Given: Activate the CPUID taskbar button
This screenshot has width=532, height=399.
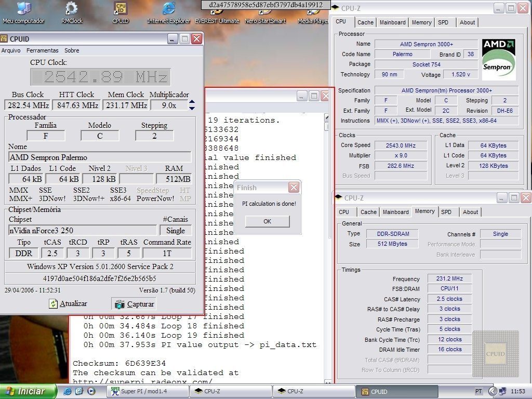Looking at the screenshot, I should pyautogui.click(x=396, y=391).
